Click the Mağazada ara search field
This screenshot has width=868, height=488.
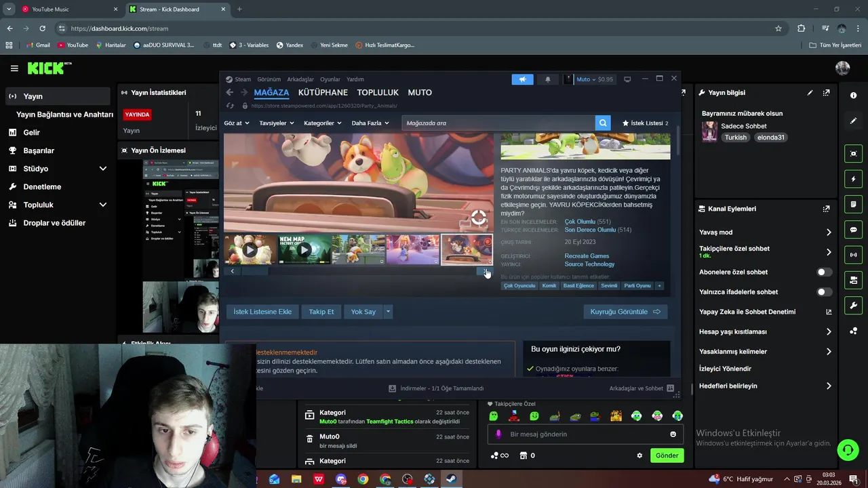(498, 123)
